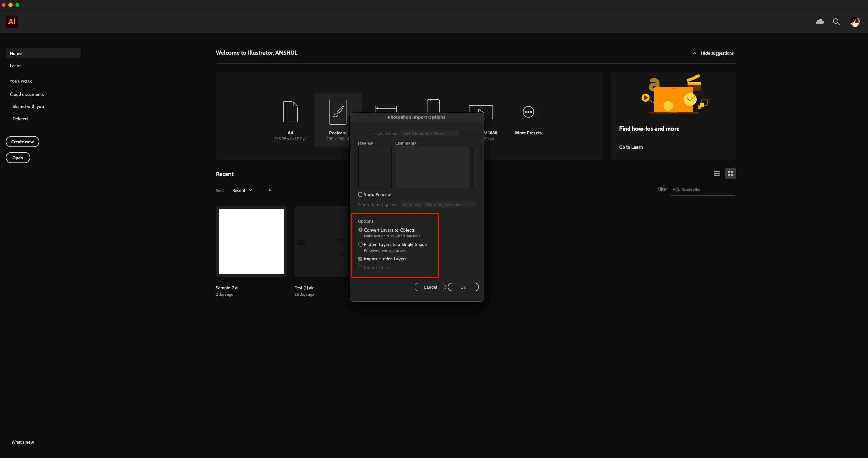Select the A4 document preset icon
The image size is (868, 458).
290,112
